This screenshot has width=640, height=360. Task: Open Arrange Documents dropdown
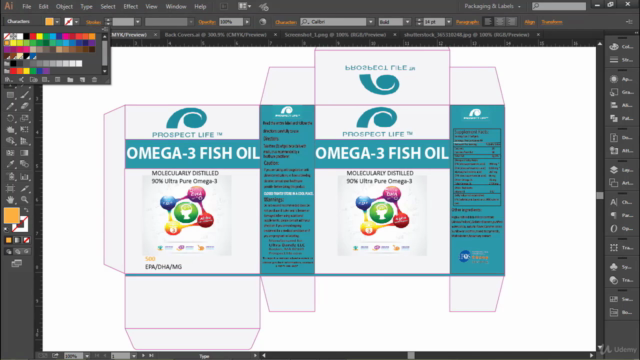244,6
